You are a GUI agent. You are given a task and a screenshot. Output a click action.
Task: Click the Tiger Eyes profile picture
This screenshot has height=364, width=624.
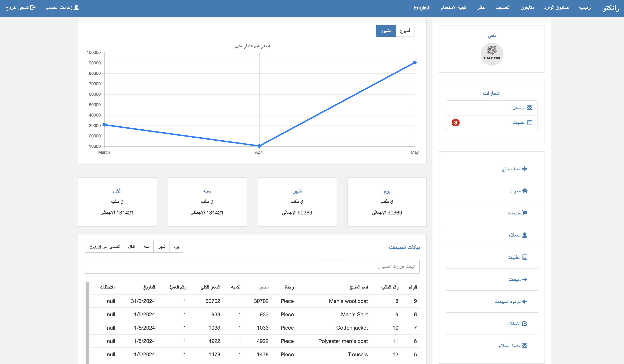(x=492, y=54)
